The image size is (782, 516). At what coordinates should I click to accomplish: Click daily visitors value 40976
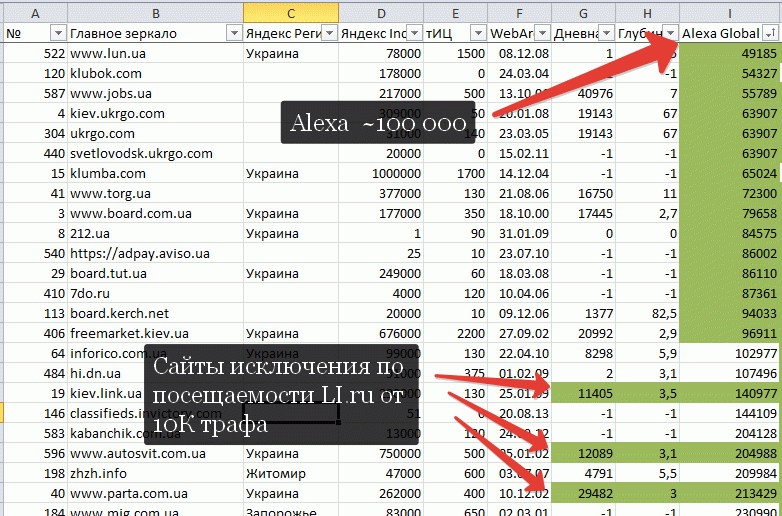point(583,93)
